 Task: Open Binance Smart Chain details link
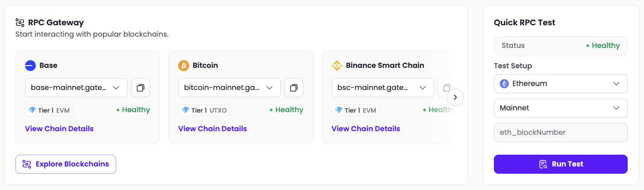[x=366, y=128]
